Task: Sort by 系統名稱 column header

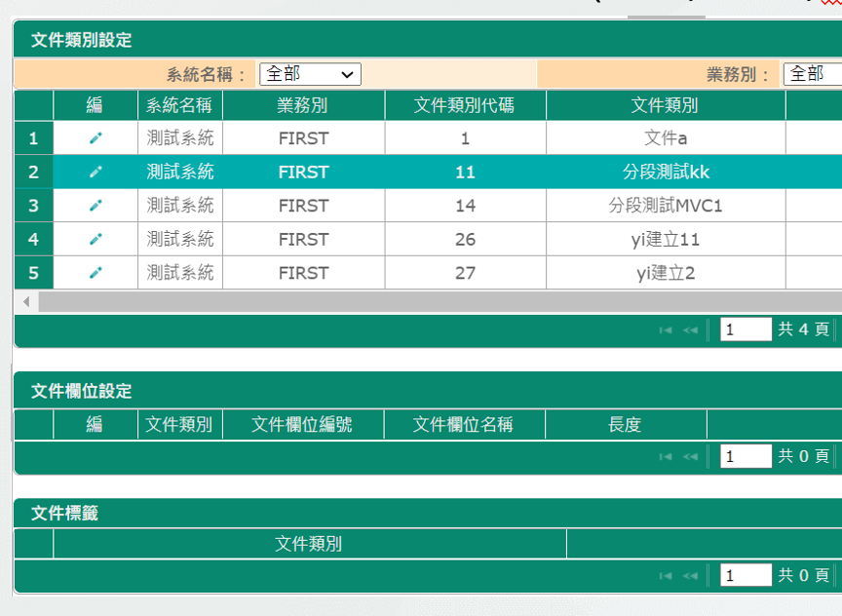Action: click(180, 105)
